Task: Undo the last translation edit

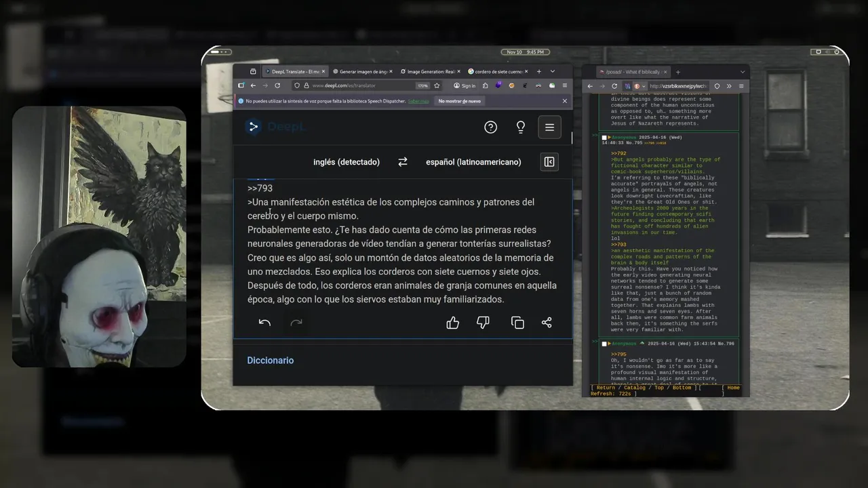Action: tap(264, 323)
